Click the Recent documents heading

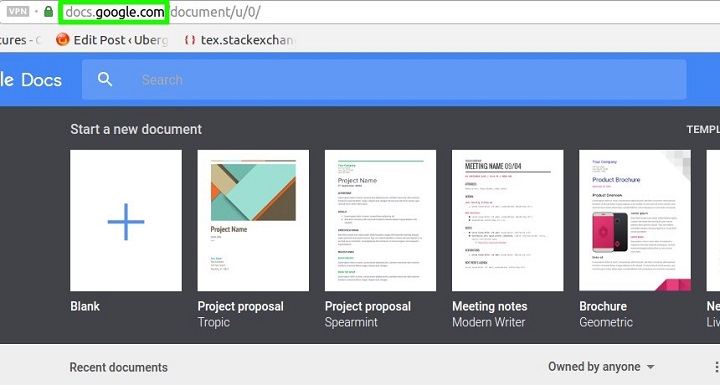click(118, 368)
